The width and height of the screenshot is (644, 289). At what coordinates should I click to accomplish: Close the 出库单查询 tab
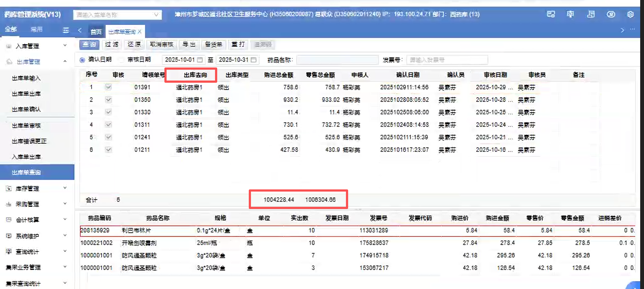pos(140,32)
